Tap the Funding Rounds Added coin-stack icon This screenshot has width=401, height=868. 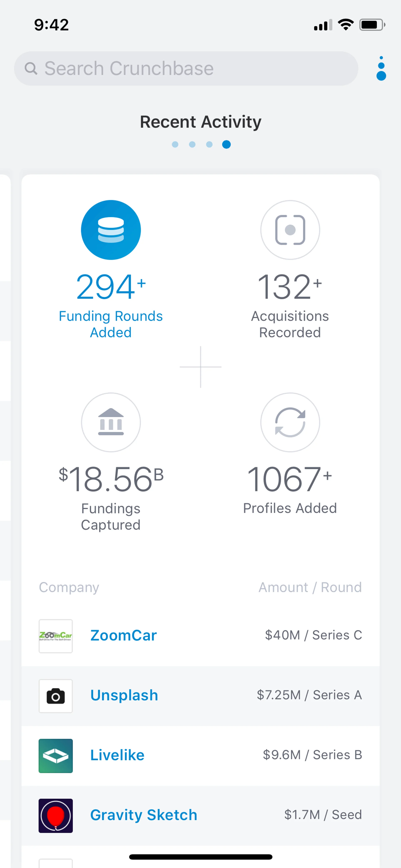(x=111, y=230)
